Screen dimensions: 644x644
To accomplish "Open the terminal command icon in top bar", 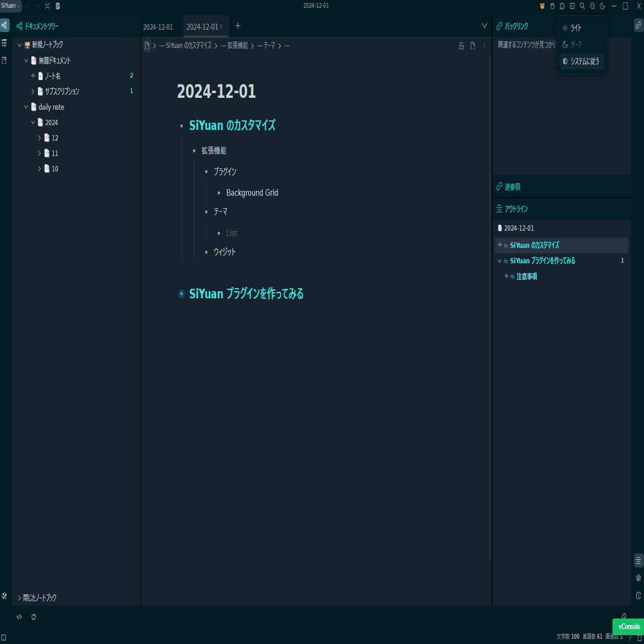I will [572, 6].
